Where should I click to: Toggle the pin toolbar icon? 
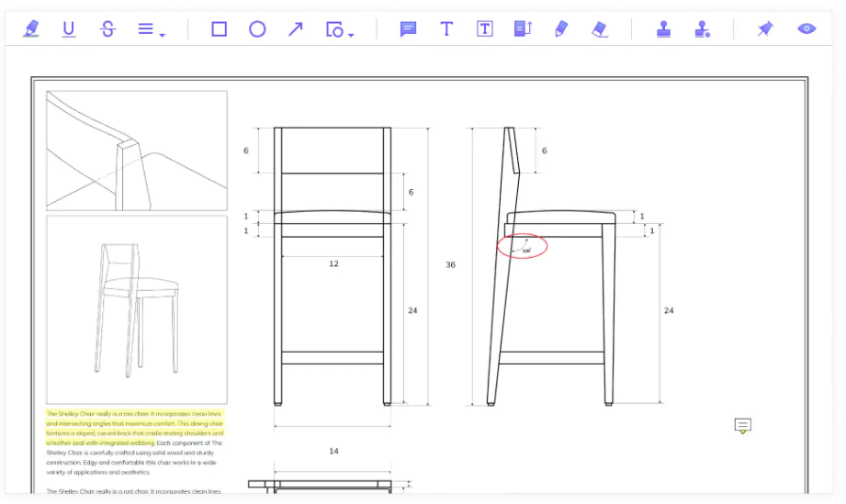(765, 29)
